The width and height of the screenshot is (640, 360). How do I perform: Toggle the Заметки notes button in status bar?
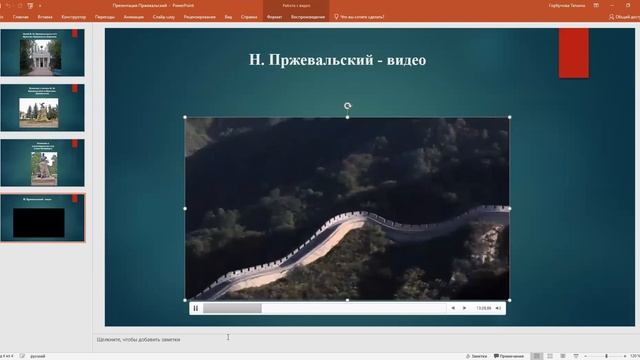pos(476,356)
